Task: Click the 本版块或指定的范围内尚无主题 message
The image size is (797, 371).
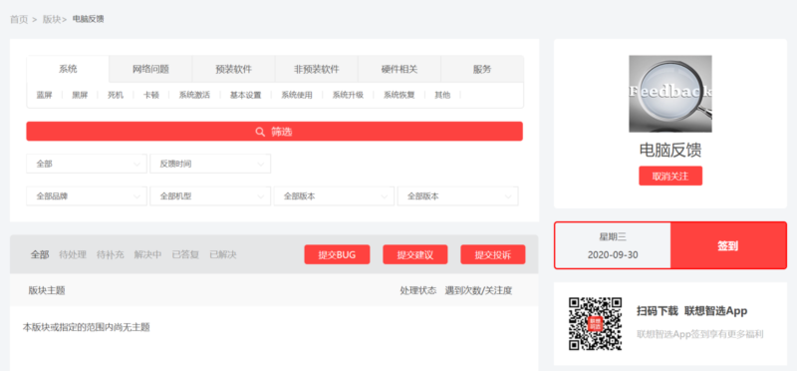Action: pyautogui.click(x=86, y=327)
